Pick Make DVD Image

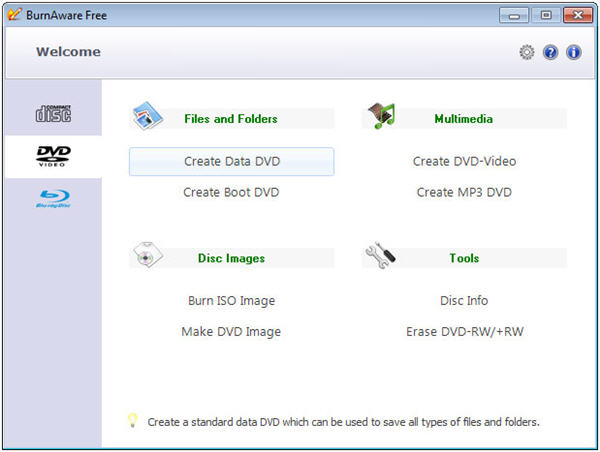231,331
